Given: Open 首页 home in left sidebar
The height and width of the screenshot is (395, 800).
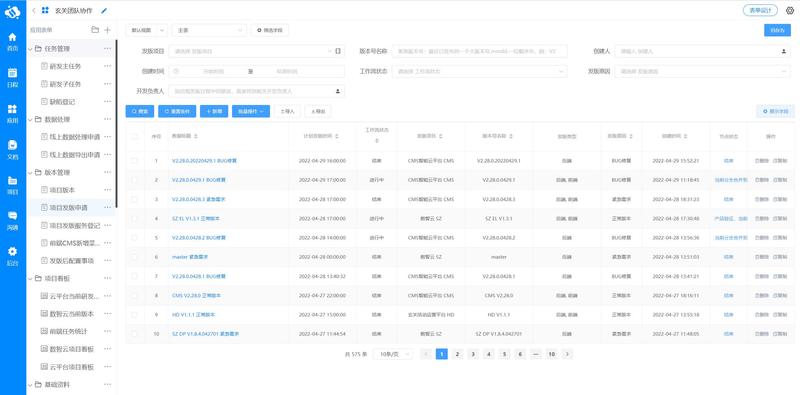Looking at the screenshot, I should tap(12, 42).
